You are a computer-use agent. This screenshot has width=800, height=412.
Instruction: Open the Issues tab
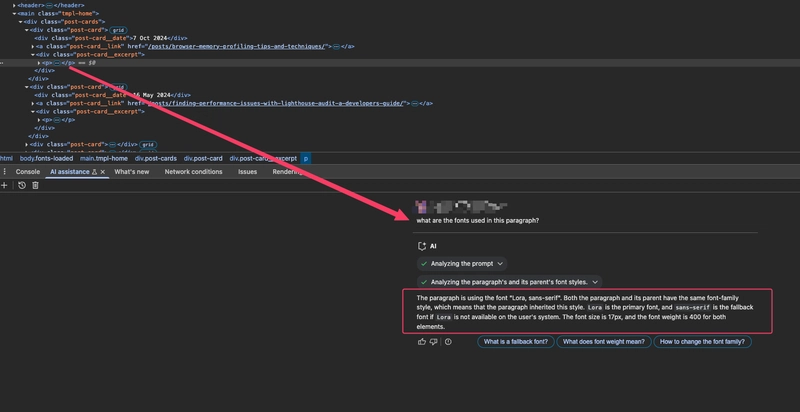pyautogui.click(x=247, y=172)
